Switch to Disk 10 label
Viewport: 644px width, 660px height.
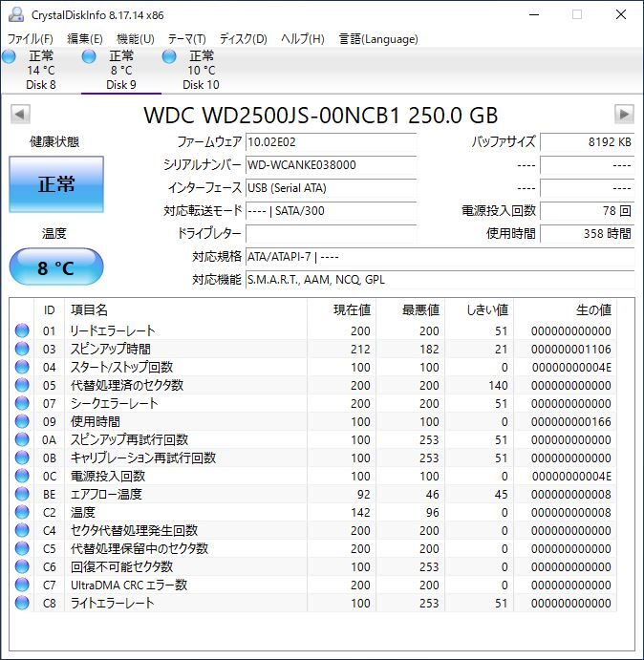click(x=201, y=85)
